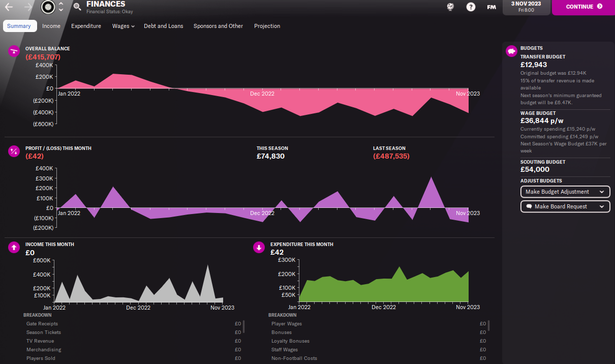The image size is (615, 364).
Task: Open the FM menu
Action: [491, 7]
